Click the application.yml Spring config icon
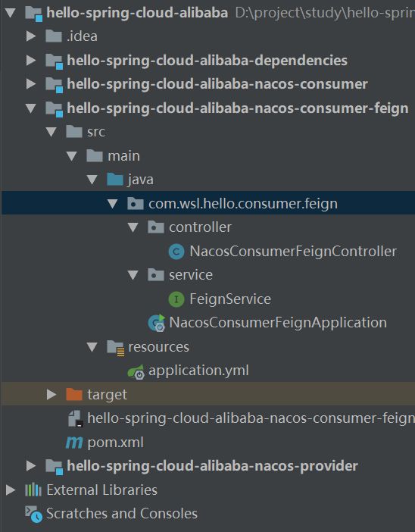Viewport: 415px width, 532px height. (136, 371)
